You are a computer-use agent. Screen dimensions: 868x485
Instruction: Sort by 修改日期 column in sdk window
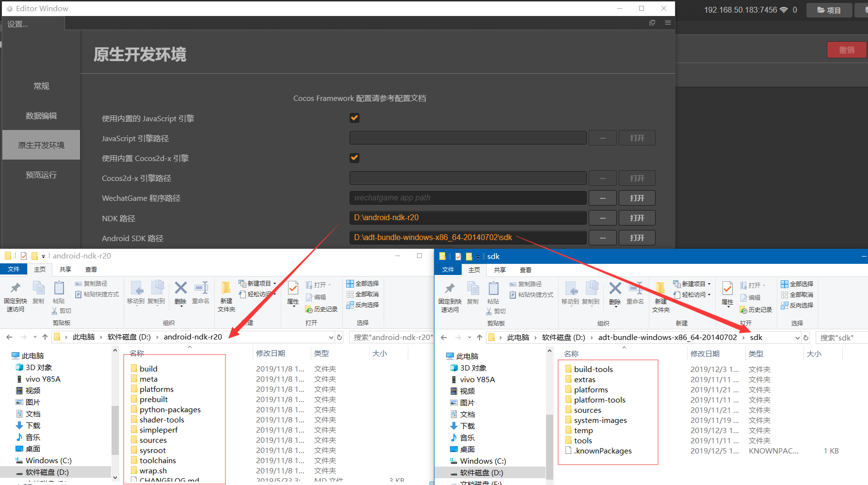[706, 354]
